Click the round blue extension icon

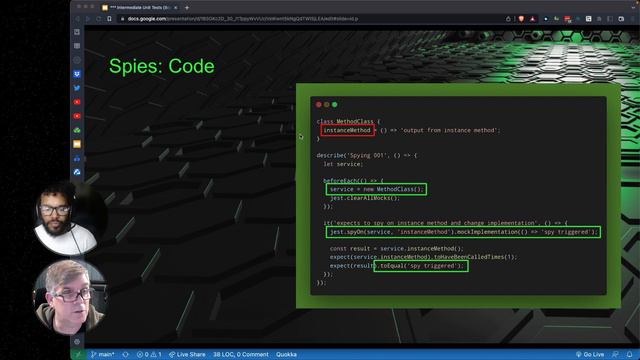pos(546,19)
